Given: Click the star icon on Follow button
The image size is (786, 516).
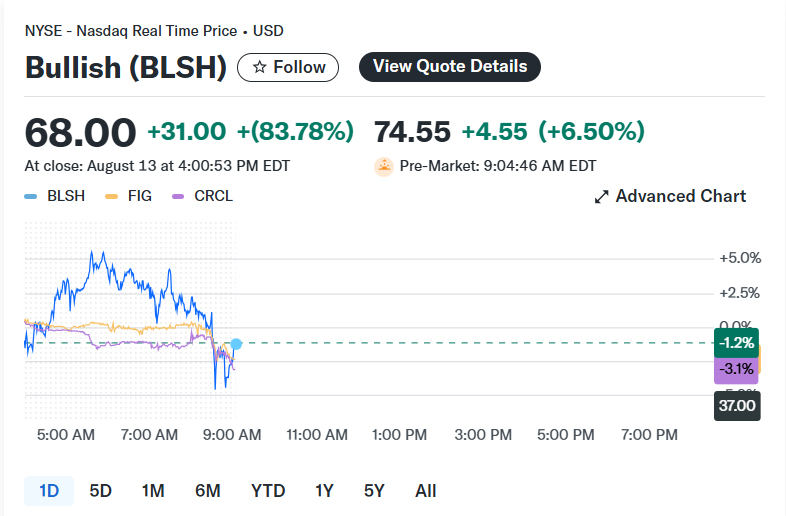Looking at the screenshot, I should (260, 67).
